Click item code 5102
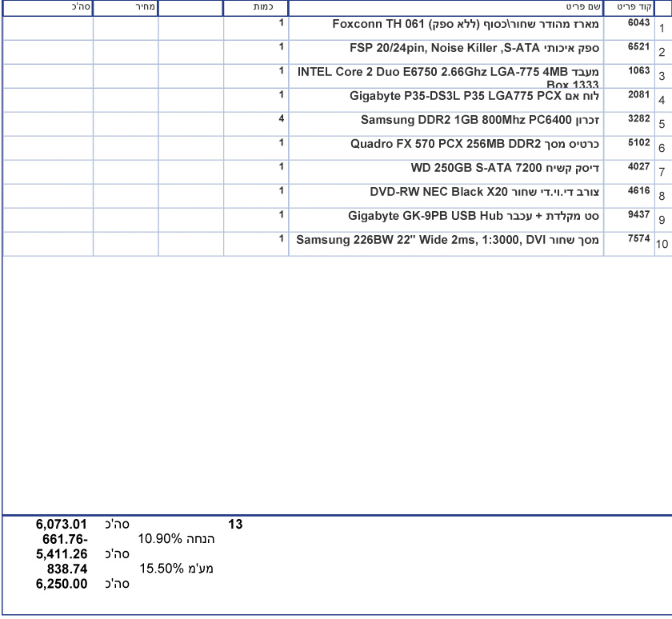The height and width of the screenshot is (619, 672). click(x=638, y=142)
